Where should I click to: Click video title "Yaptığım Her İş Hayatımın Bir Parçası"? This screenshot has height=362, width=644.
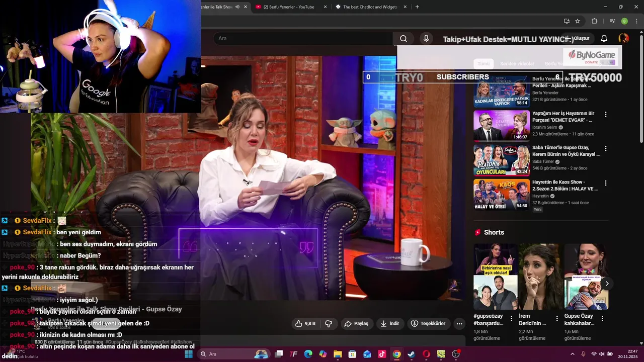coord(563,117)
